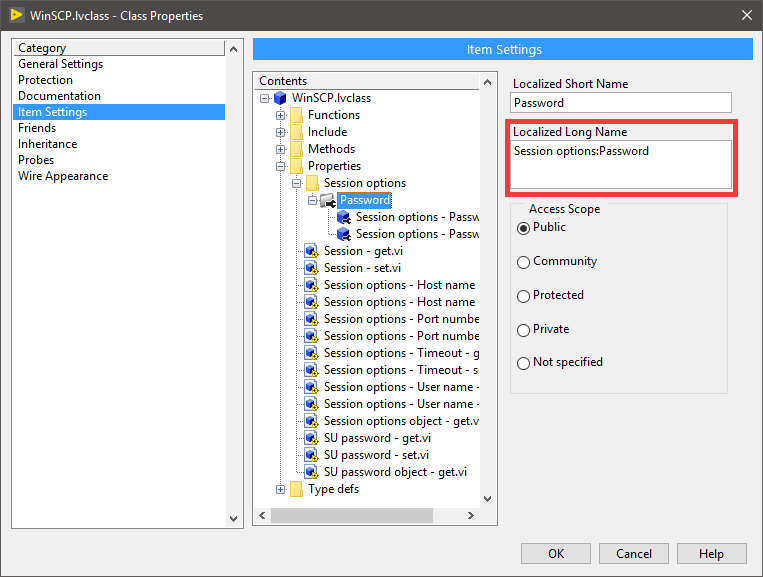Viewport: 763px width, 577px height.
Task: Select the Item Settings category
Action: [119, 112]
